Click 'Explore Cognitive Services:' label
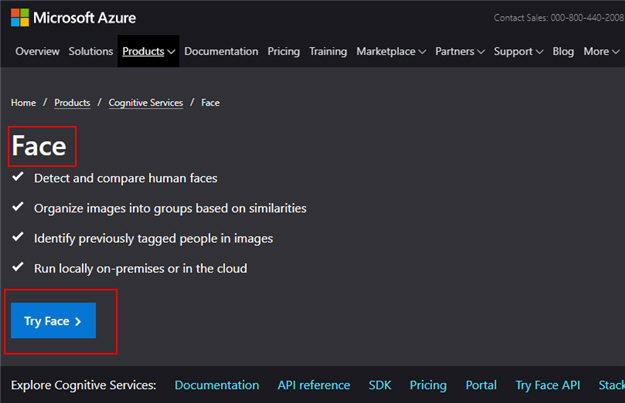 pyautogui.click(x=84, y=385)
